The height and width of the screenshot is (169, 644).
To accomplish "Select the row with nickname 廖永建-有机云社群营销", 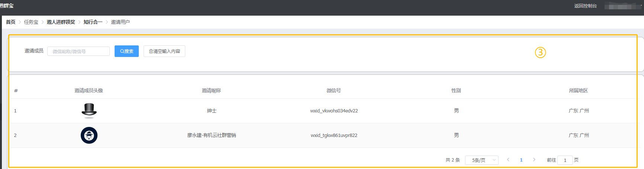I will pyautogui.click(x=211, y=135).
